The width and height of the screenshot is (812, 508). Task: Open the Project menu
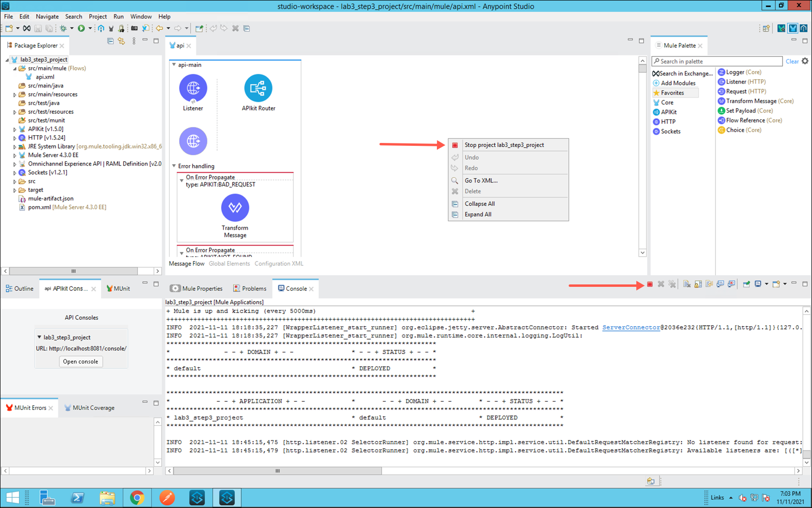coord(98,16)
